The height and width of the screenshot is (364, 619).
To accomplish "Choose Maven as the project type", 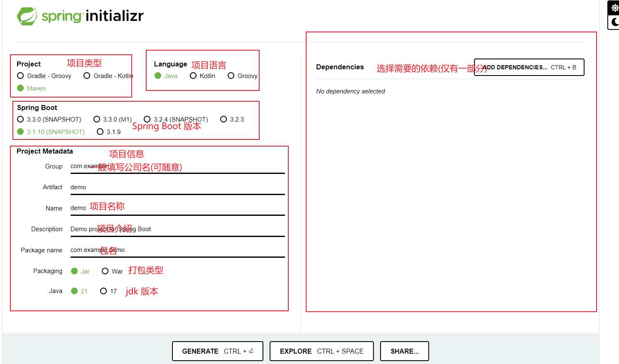I will pos(20,88).
